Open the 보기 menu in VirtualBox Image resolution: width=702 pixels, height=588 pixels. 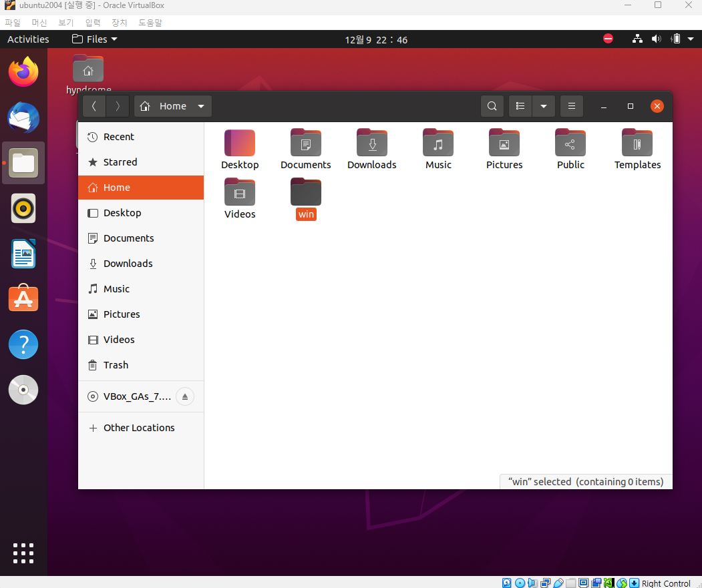[66, 23]
